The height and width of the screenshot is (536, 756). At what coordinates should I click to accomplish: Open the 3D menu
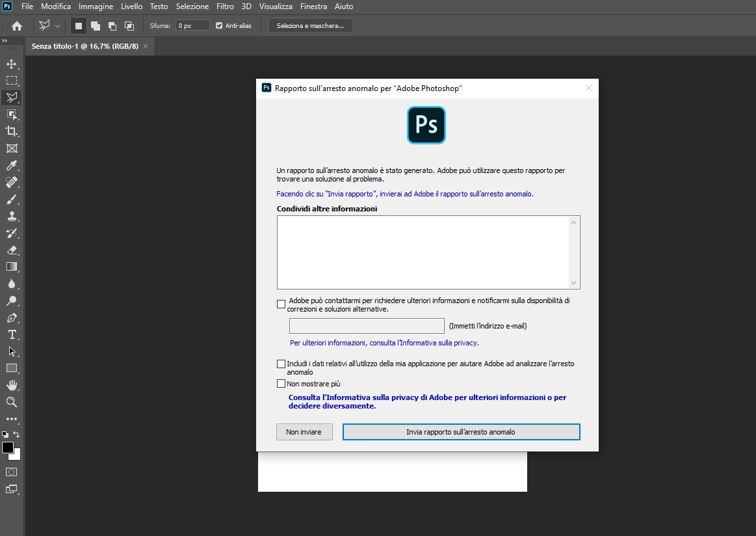(246, 7)
